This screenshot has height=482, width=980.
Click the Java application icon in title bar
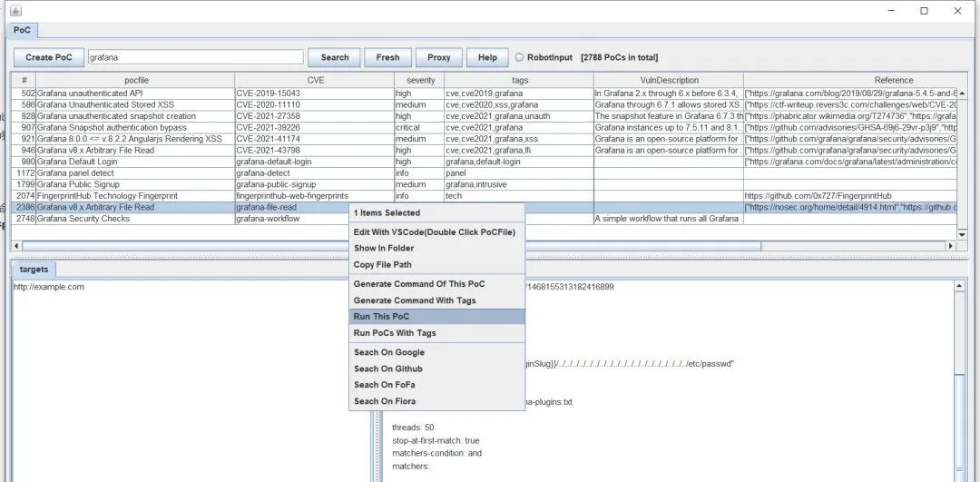click(16, 11)
